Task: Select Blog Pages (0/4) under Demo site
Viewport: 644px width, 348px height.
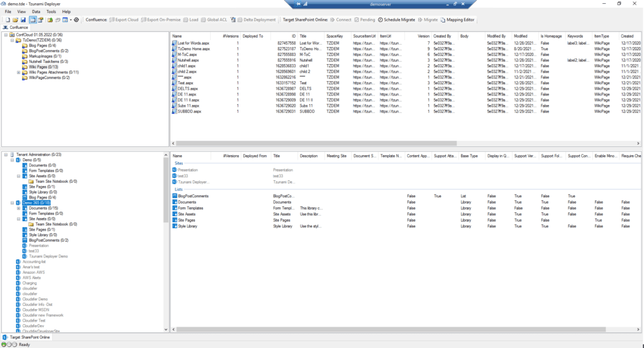Action: pos(42,197)
